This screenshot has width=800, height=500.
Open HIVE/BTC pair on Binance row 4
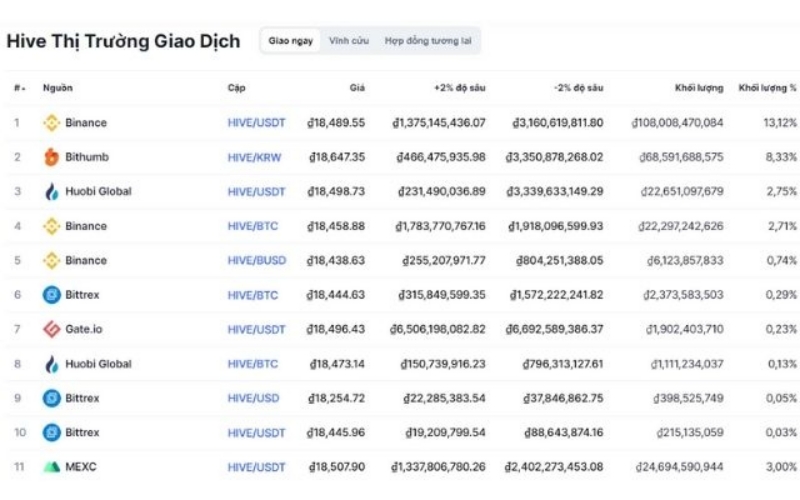253,226
